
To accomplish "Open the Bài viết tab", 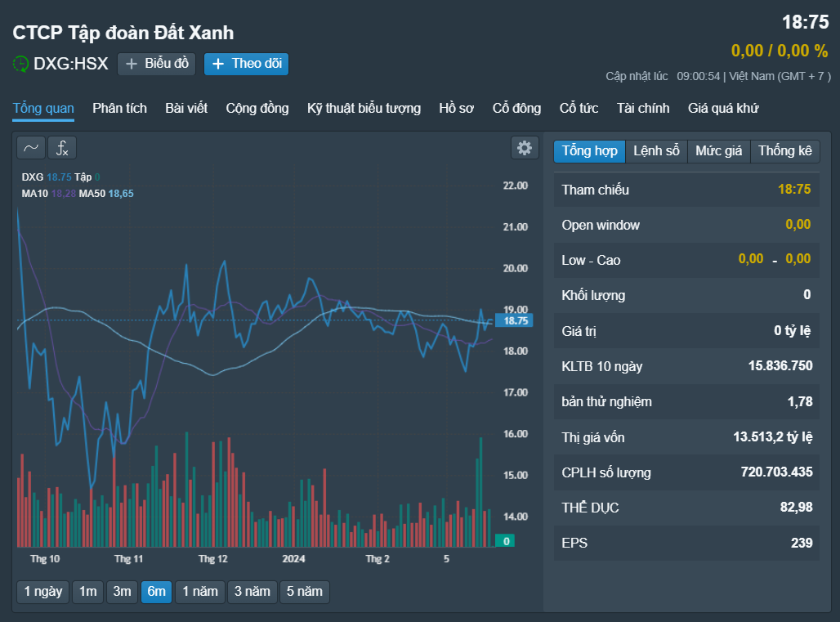I will [x=186, y=108].
